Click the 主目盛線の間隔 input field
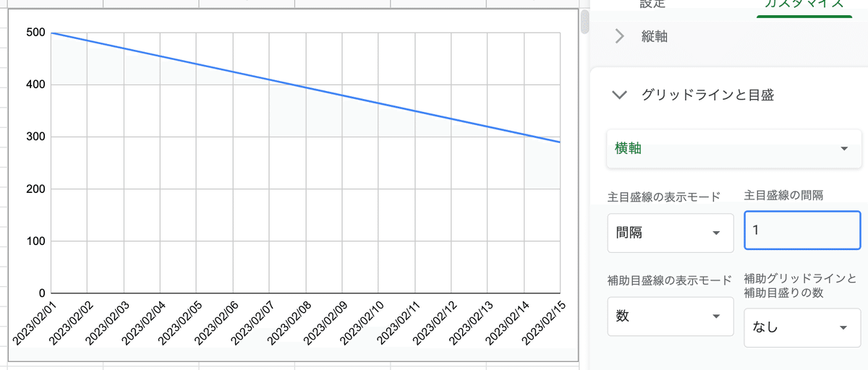868x370 pixels. pyautogui.click(x=802, y=231)
